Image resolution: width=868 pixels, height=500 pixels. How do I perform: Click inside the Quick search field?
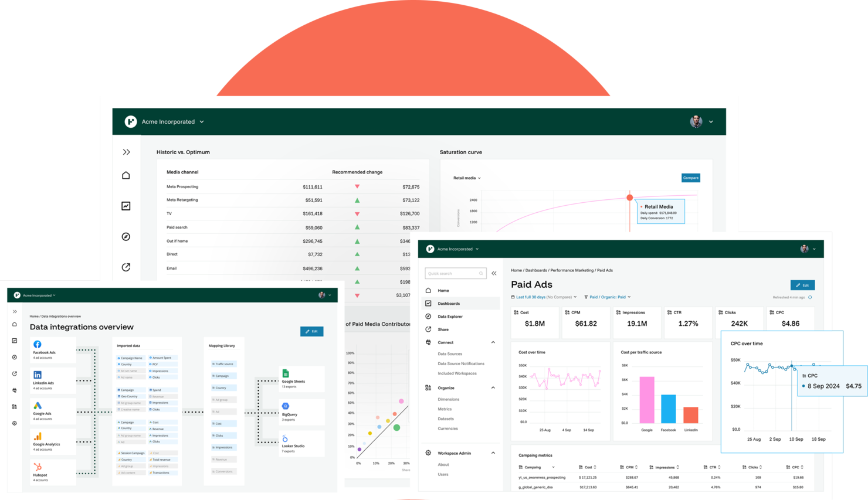[455, 273]
